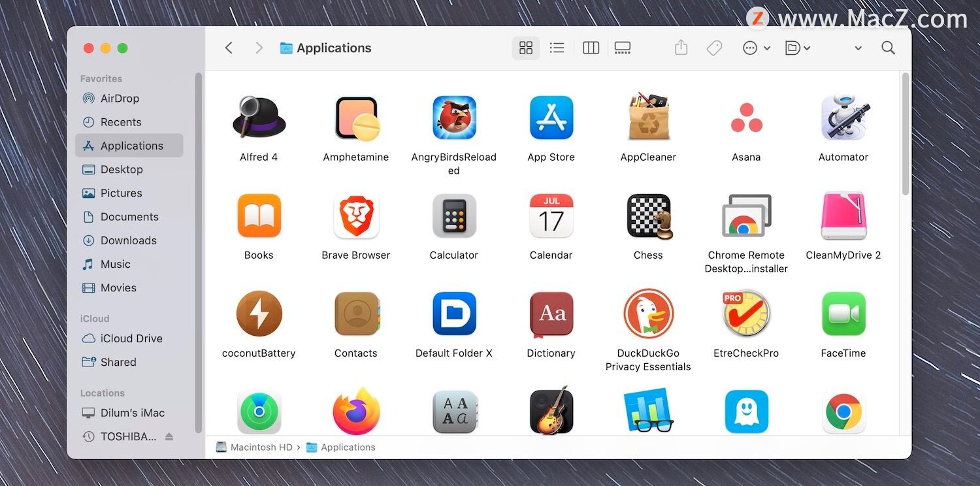Click the Chrome Remote Desktop installer icon
The image size is (980, 486).
[746, 216]
